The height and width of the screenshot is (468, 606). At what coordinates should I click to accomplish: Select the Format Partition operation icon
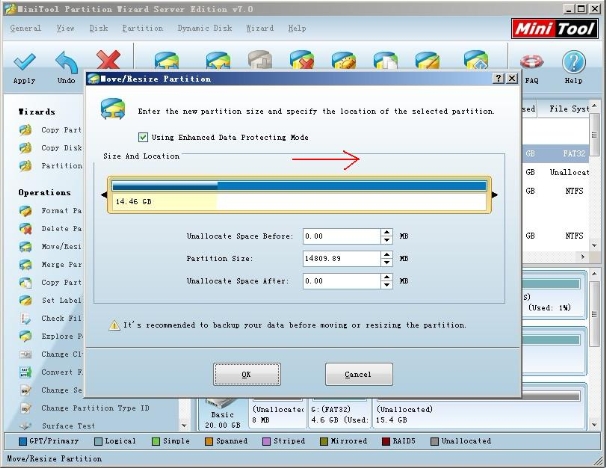tap(26, 211)
